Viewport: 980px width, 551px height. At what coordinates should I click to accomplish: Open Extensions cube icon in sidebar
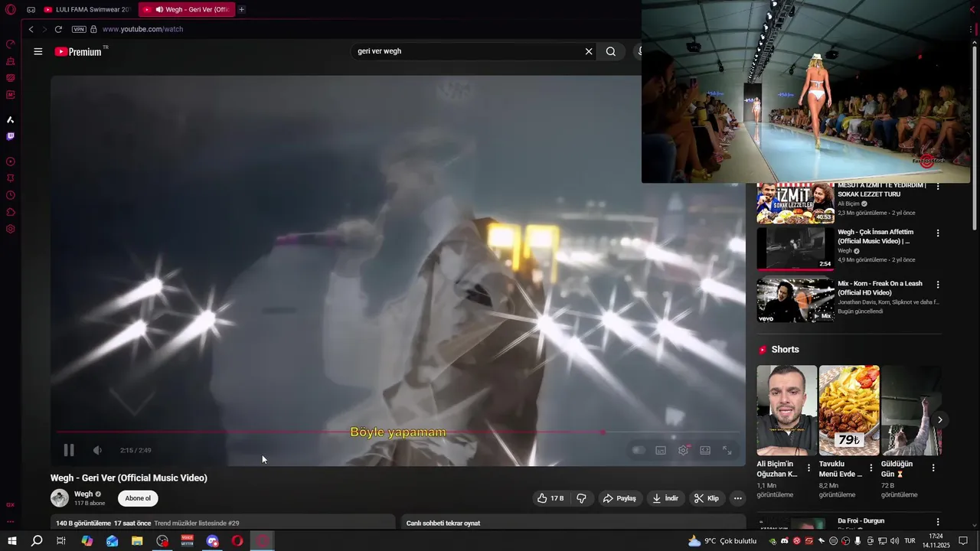tap(11, 212)
